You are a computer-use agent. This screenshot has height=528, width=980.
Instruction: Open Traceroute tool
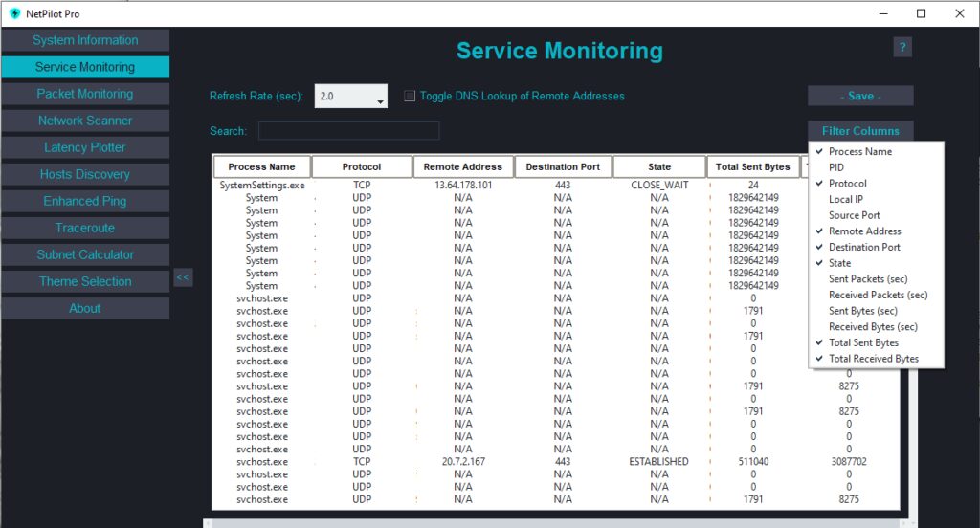(85, 228)
